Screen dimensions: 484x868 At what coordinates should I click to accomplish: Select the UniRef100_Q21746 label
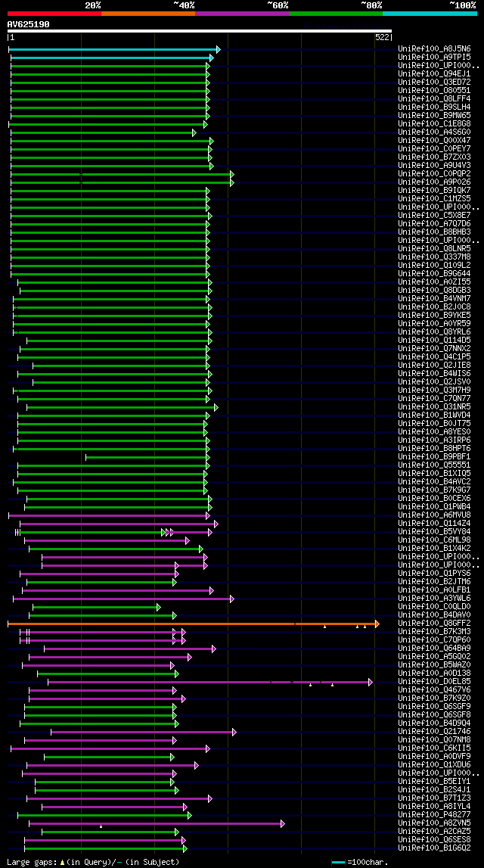[434, 731]
